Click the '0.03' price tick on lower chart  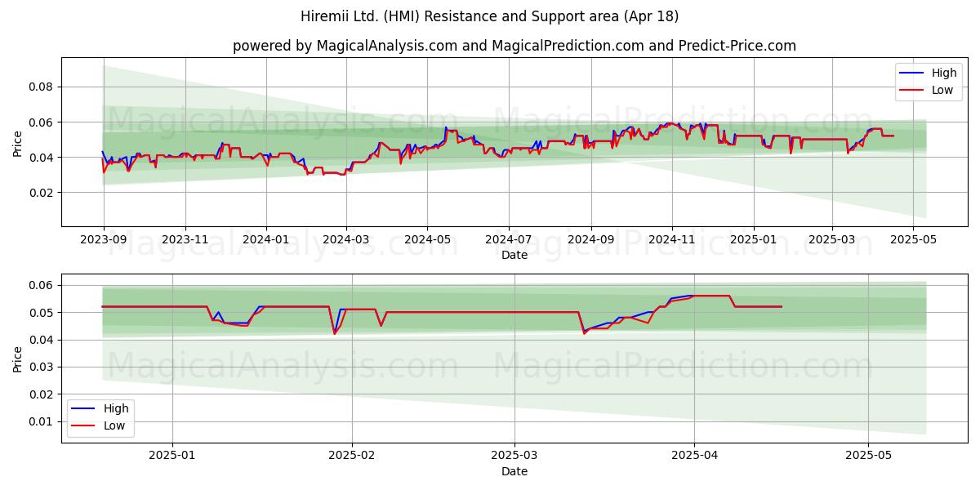coord(42,367)
